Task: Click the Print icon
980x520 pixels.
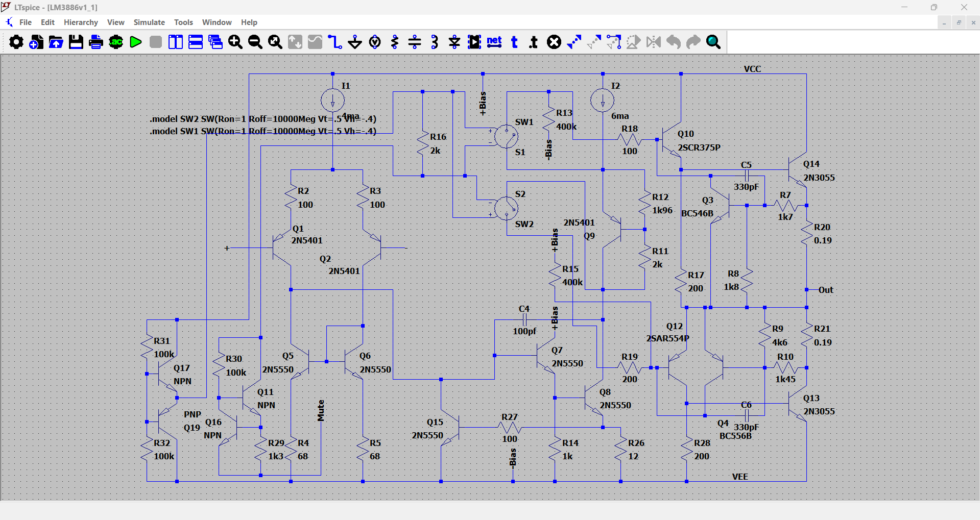Action: coord(96,42)
